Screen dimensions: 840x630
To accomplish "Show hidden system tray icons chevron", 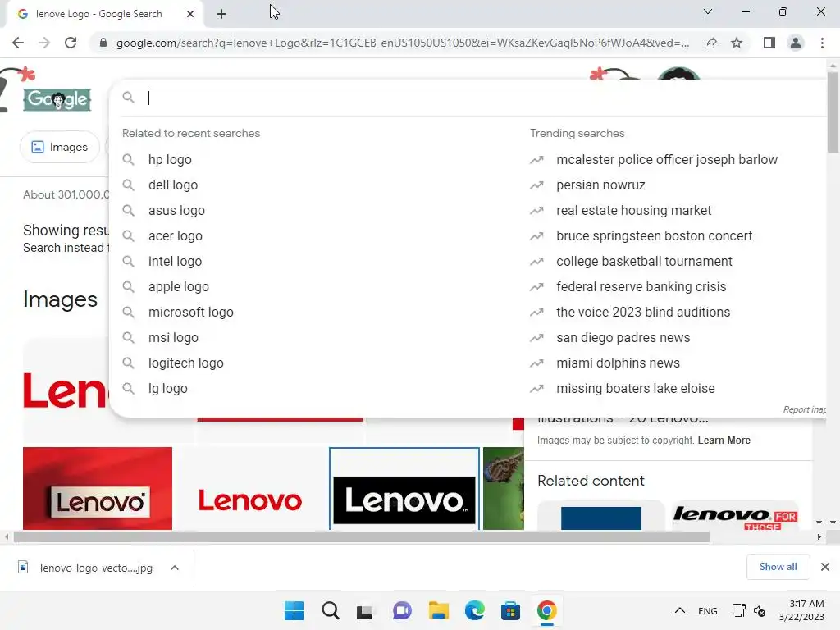I will coord(680,610).
